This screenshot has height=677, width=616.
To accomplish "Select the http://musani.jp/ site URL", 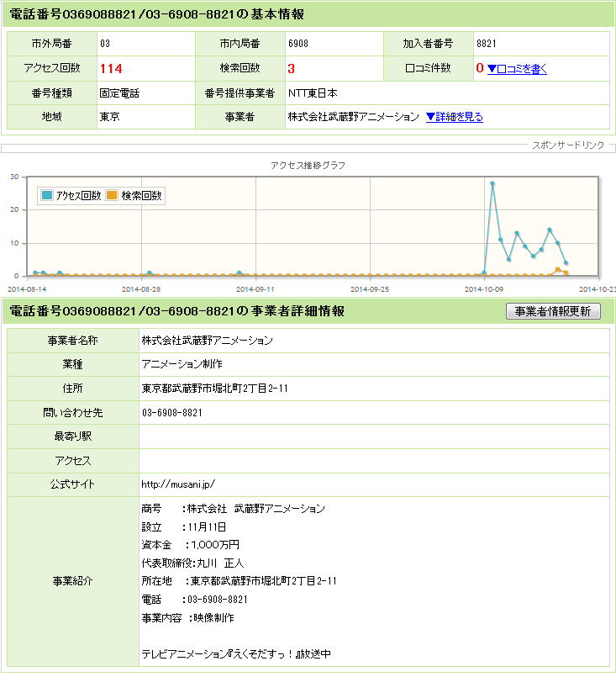I will coord(178,484).
